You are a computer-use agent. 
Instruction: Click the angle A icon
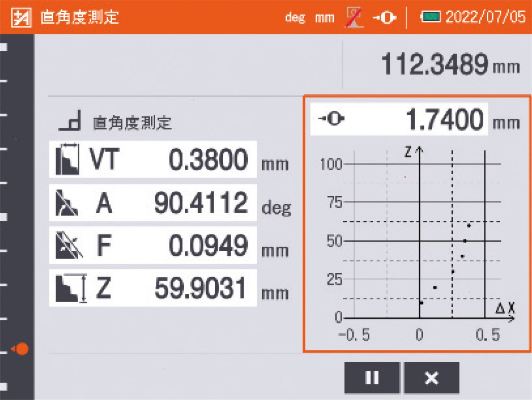pos(66,203)
